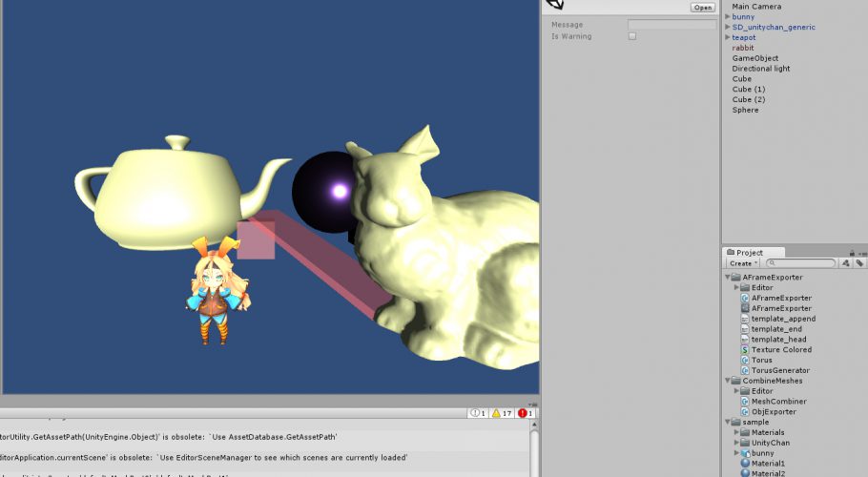Image resolution: width=868 pixels, height=477 pixels.
Task: Collapse the AFrameExporter folder arrow
Action: [x=728, y=278]
